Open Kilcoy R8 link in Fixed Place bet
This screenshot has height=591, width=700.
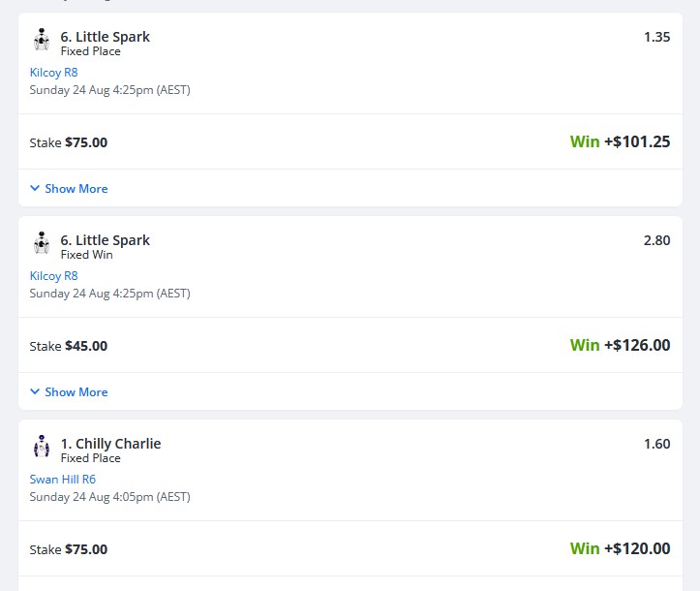53,73
